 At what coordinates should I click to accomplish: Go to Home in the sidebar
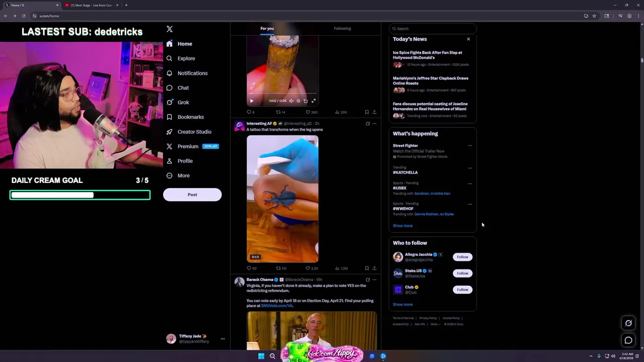pyautogui.click(x=180, y=44)
